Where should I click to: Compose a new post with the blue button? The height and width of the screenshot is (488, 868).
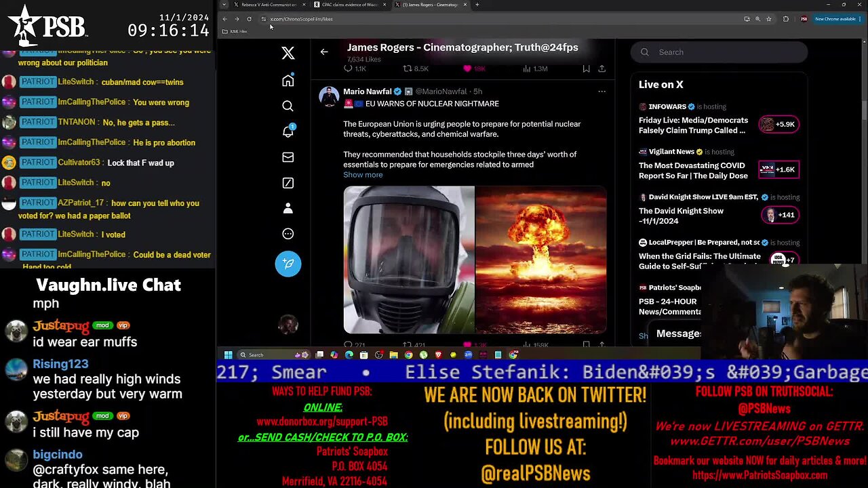tap(288, 264)
